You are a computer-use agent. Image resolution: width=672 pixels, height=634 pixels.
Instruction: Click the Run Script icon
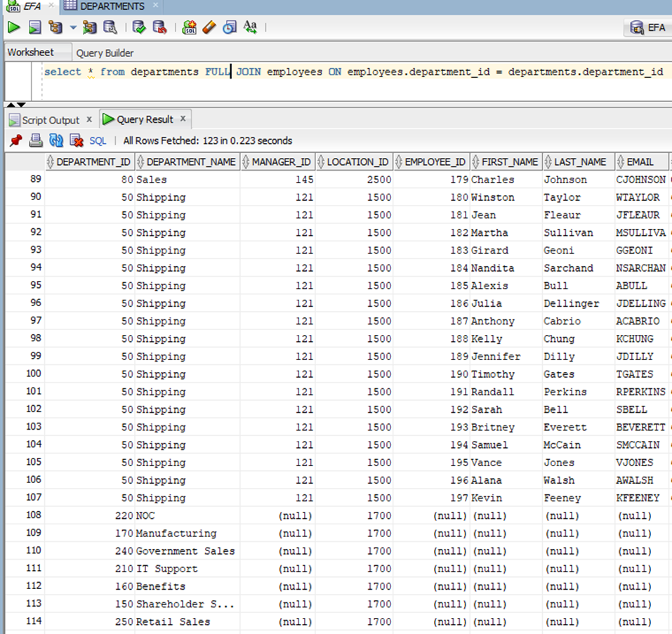pyautogui.click(x=34, y=27)
